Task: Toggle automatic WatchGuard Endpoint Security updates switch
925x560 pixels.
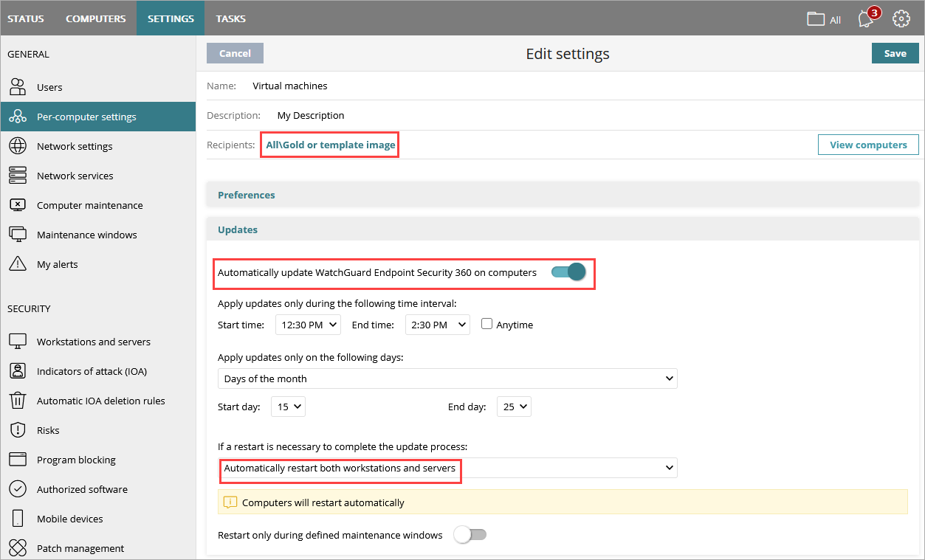Action: (x=568, y=272)
